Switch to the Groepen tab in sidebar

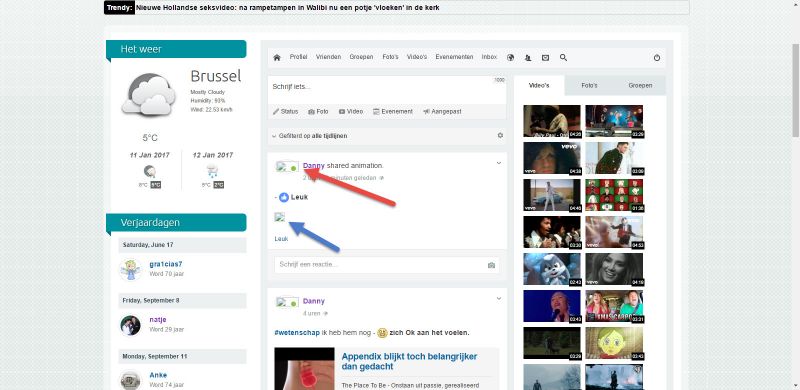click(640, 85)
